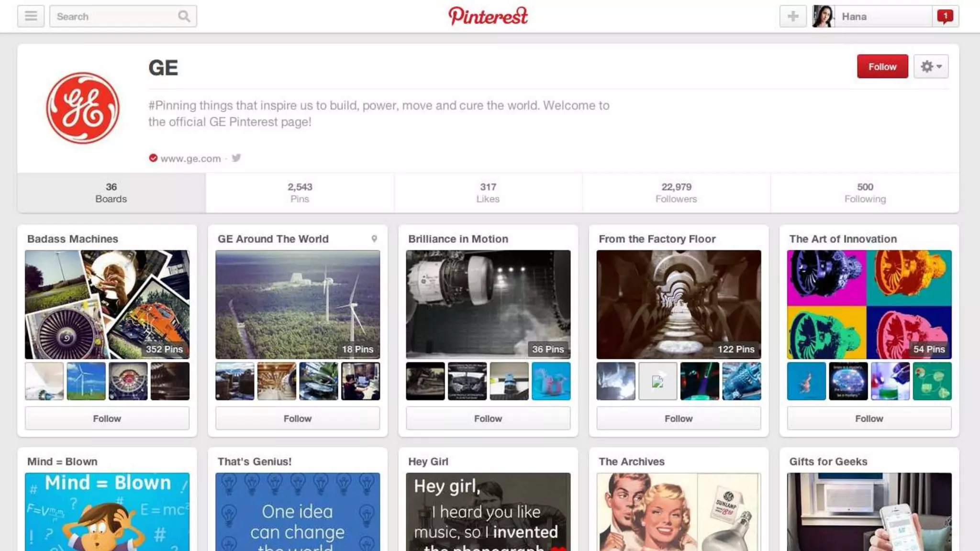Click the search magnifier icon
980x551 pixels.
(x=184, y=16)
